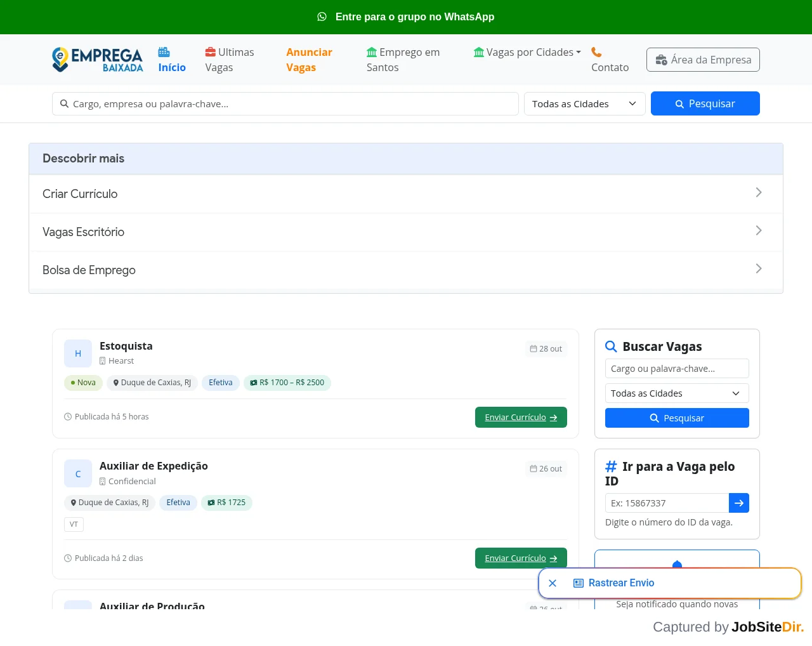The height and width of the screenshot is (646, 812).
Task: Click the C company avatar for Auxiliar de Expedição
Action: click(78, 473)
